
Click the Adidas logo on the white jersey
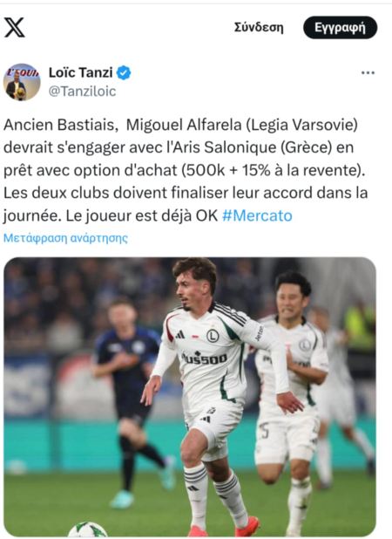tap(180, 334)
